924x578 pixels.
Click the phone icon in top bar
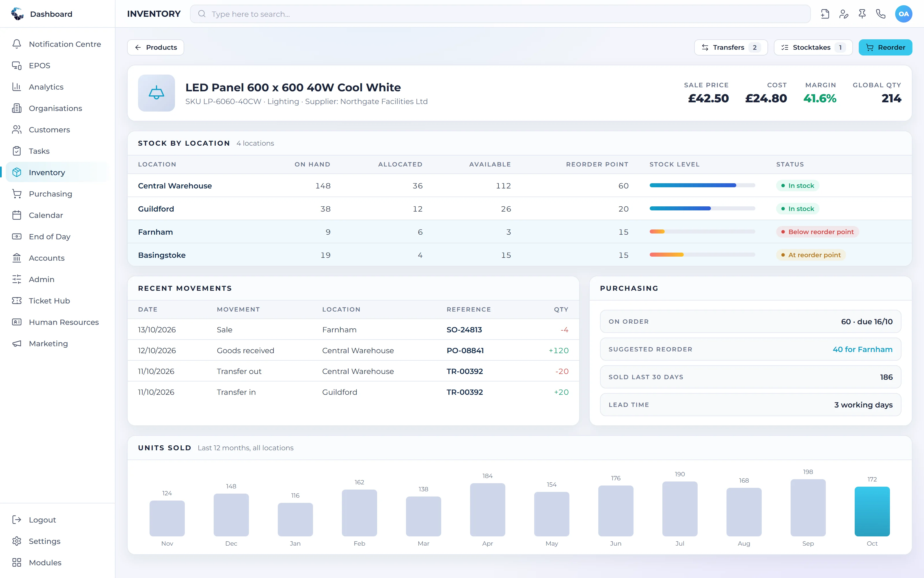[x=881, y=14]
